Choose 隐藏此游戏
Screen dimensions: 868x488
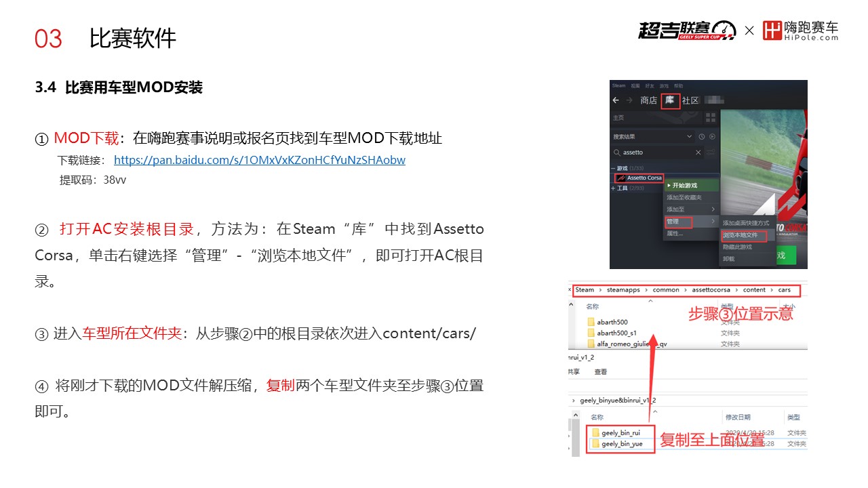coord(748,247)
